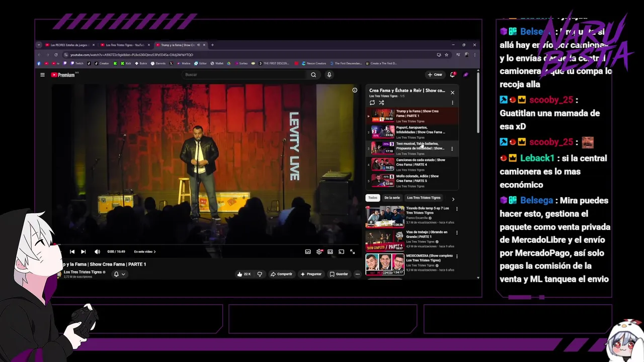The height and width of the screenshot is (362, 644).
Task: Show more filter chips with the right arrow
Action: [x=453, y=199]
